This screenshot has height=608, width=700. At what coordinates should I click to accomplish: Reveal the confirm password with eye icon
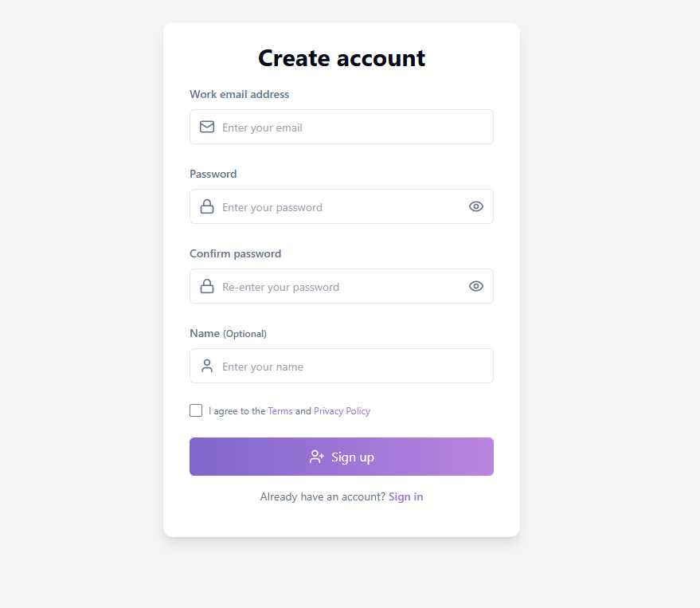point(475,286)
